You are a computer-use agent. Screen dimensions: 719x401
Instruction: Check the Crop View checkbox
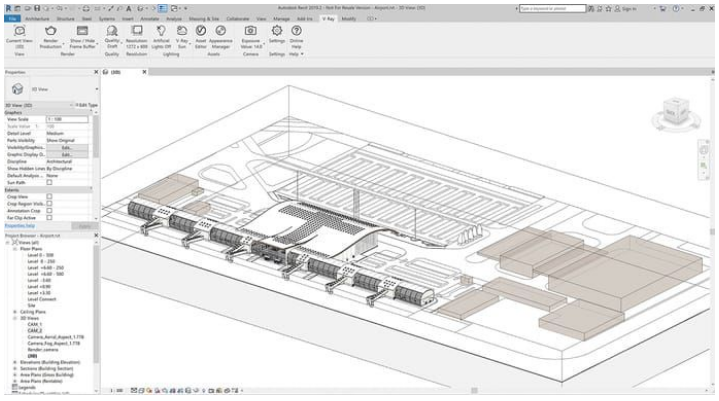click(x=49, y=197)
